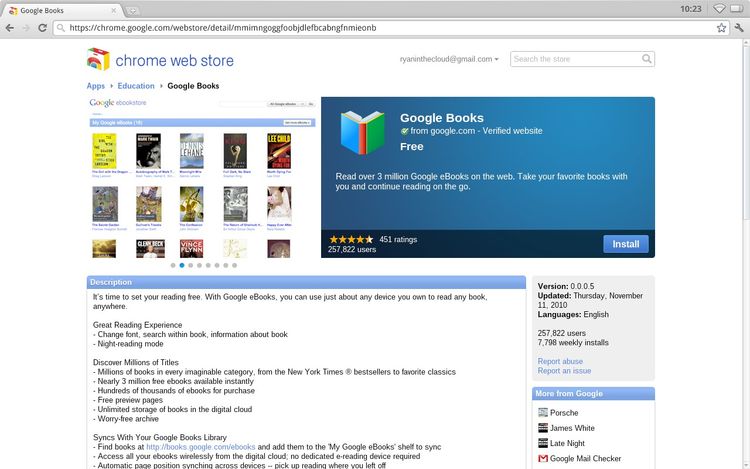Select the last screenshot carousel dot
The height and width of the screenshot is (469, 750).
coord(235,265)
